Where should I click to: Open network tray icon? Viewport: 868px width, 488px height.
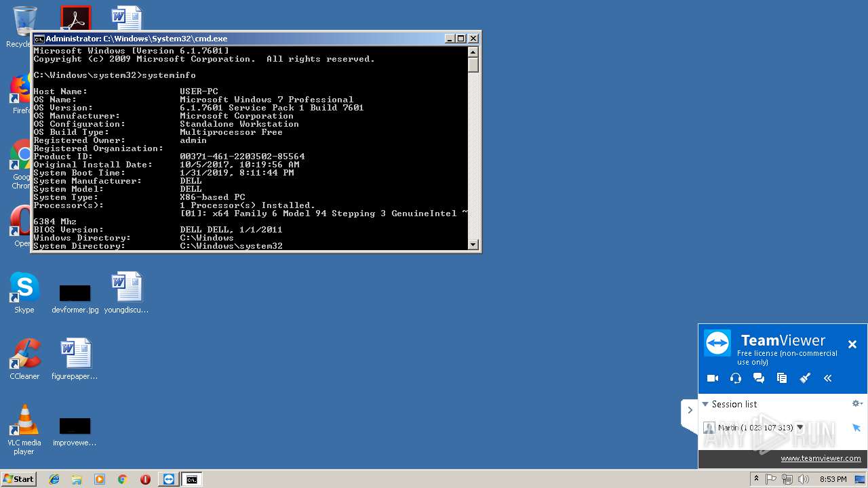tap(787, 479)
